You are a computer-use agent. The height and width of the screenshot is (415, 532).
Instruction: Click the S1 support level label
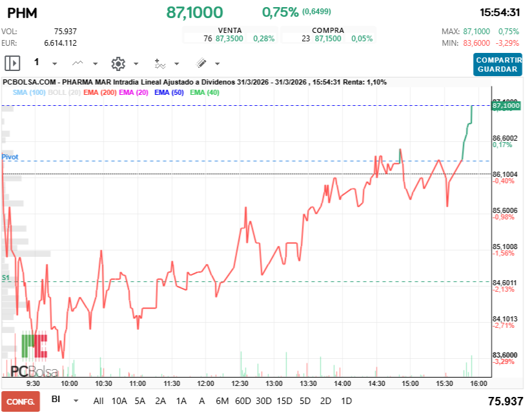6,278
